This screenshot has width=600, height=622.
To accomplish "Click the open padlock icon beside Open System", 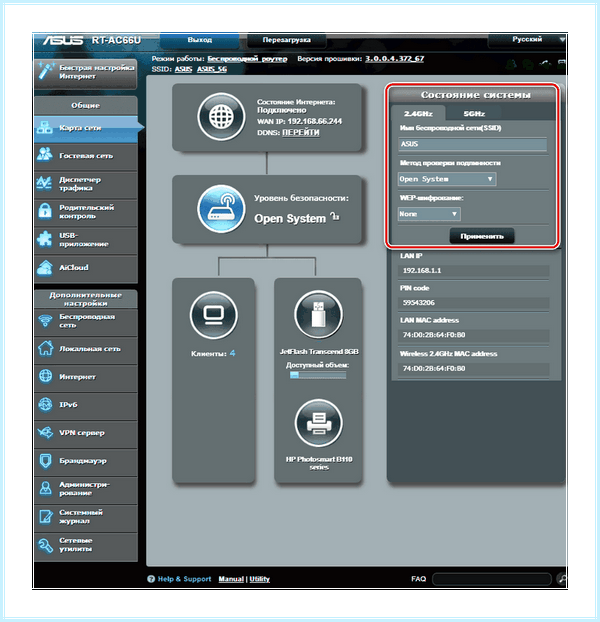I will 335,217.
